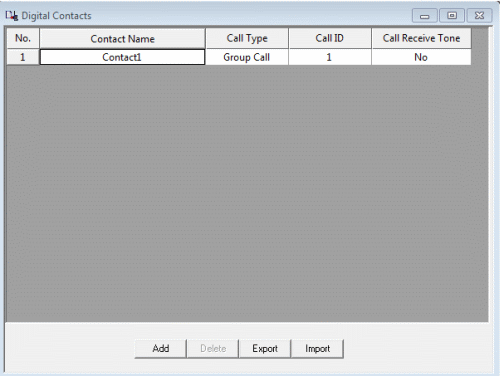Click the No. column header
Image resolution: width=500 pixels, height=376 pixels.
coord(23,39)
